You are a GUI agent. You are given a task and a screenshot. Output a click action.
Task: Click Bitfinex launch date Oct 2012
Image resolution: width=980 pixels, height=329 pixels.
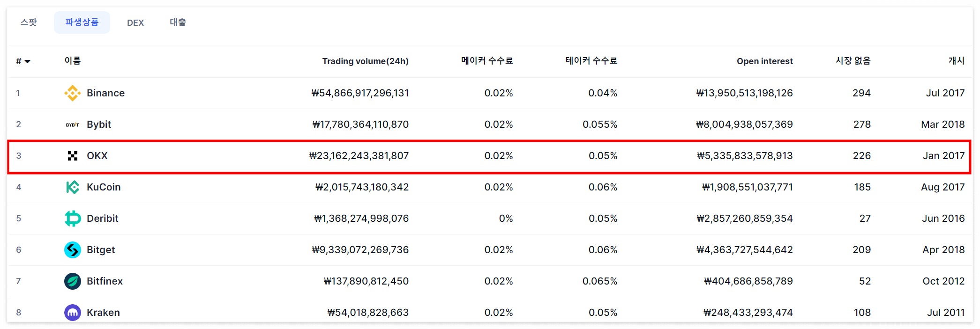pyautogui.click(x=944, y=281)
